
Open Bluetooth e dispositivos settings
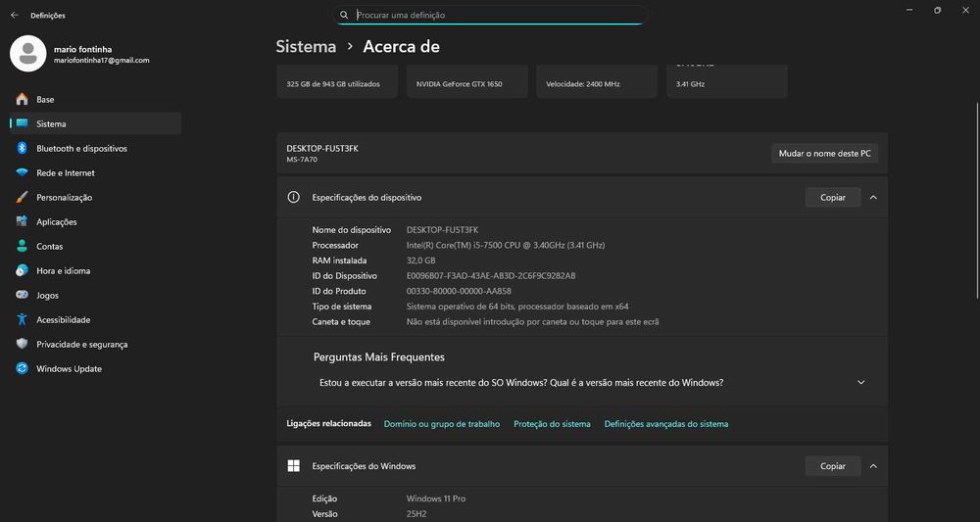pyautogui.click(x=96, y=149)
